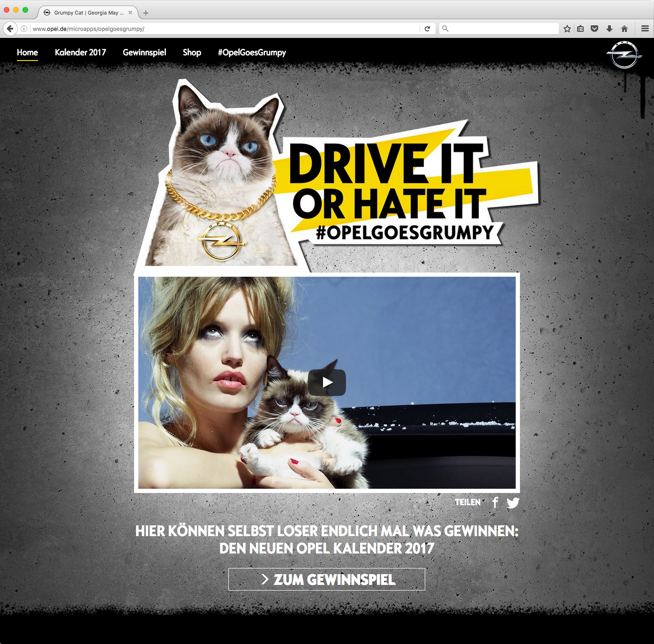Go to the Shop page
654x644 pixels.
pyautogui.click(x=192, y=53)
